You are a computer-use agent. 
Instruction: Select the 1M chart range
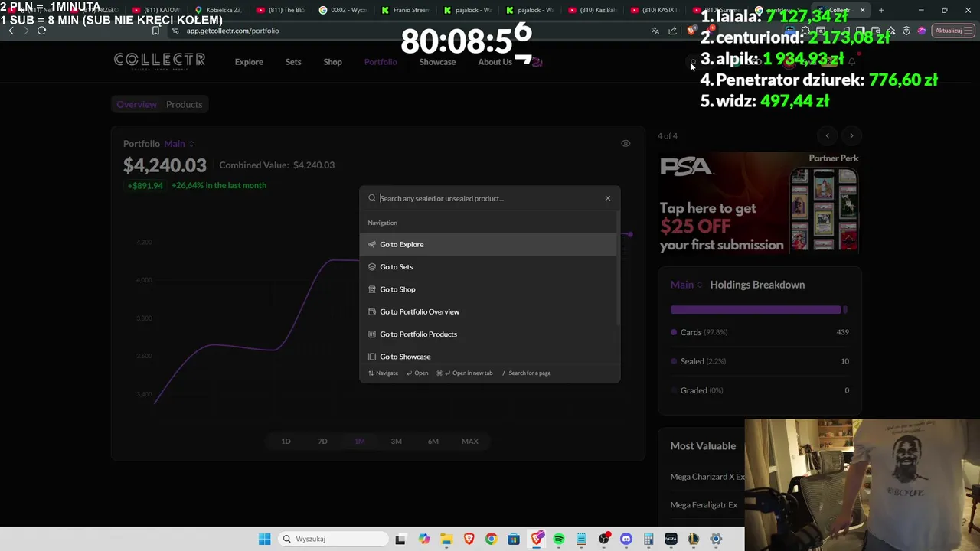(359, 441)
